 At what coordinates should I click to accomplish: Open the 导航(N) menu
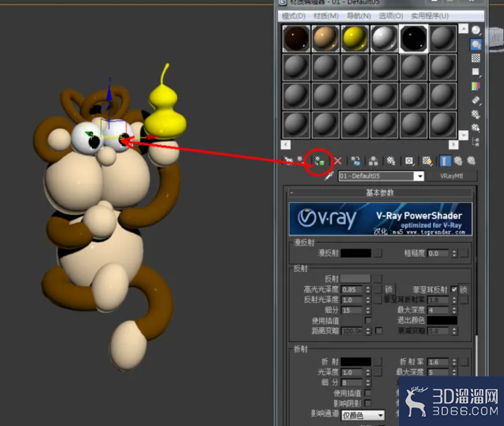point(358,16)
